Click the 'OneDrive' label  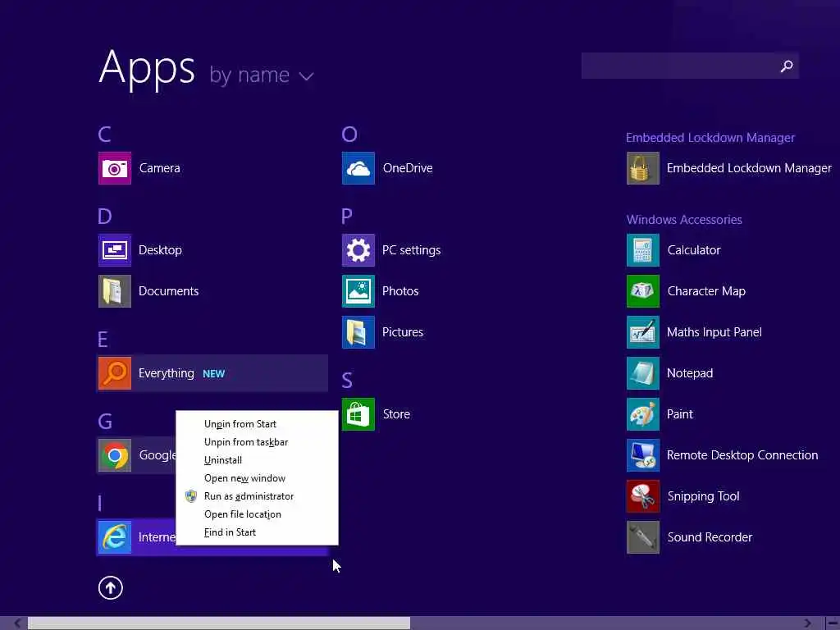(408, 168)
